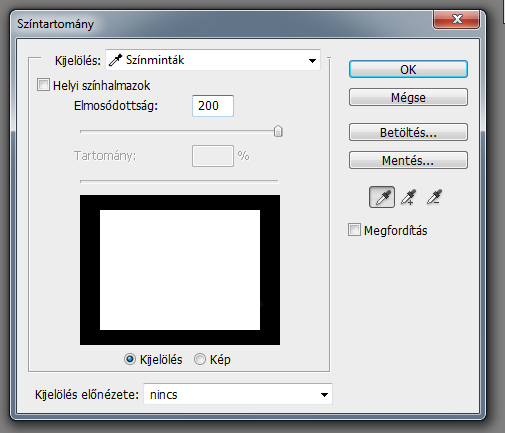Click the Elmosódottság value field
Screen dimensions: 505x433
(213, 106)
